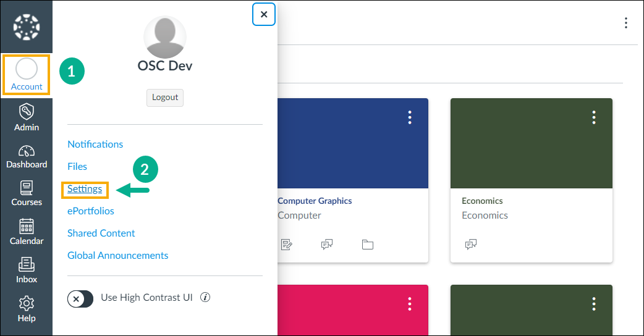Open dashboard options kebab menu top right
This screenshot has height=336, width=644.
tap(626, 23)
